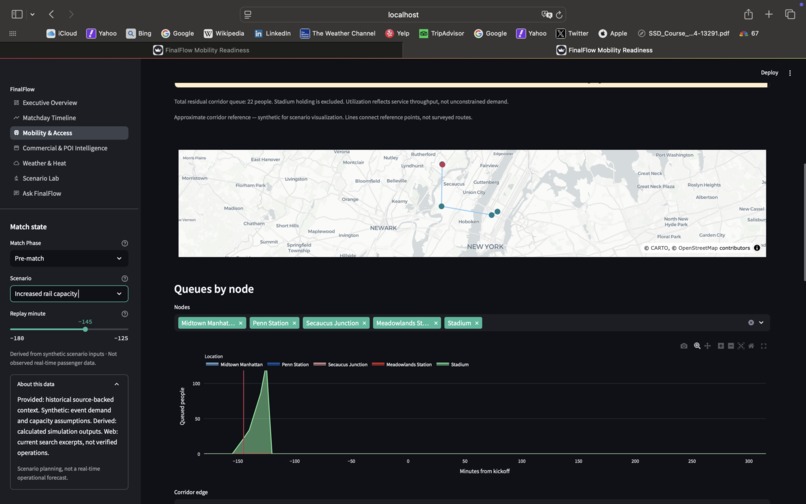Toggle Stadium legend series
Screen dimensions: 806x504
(452, 364)
